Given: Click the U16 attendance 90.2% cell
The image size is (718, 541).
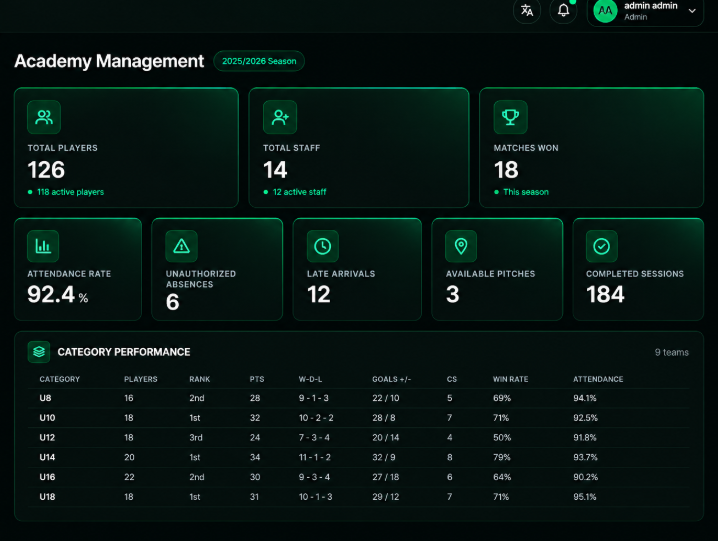Looking at the screenshot, I should 586,477.
